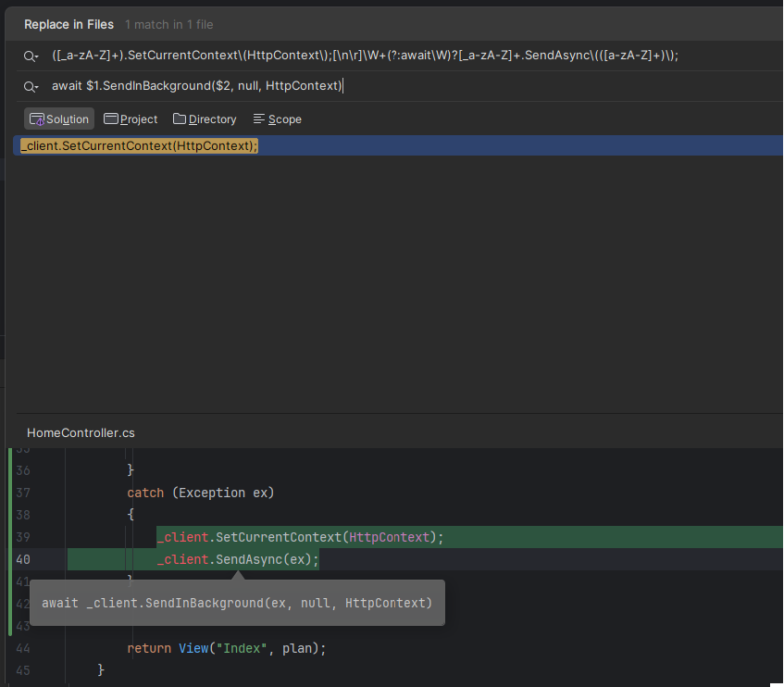784x687 pixels.
Task: Open replace history dropdown beside the replacement text
Action: 31,87
